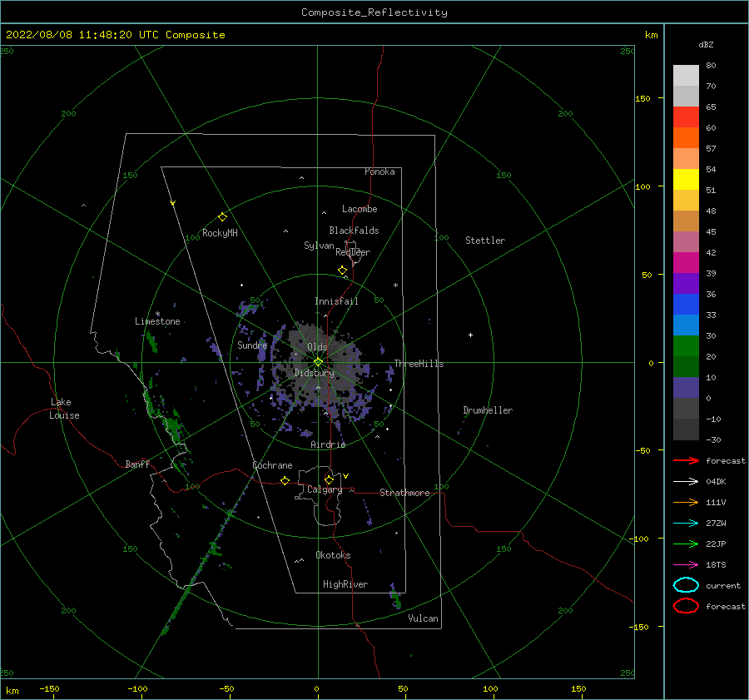Click the 18TS legend text

[716, 565]
